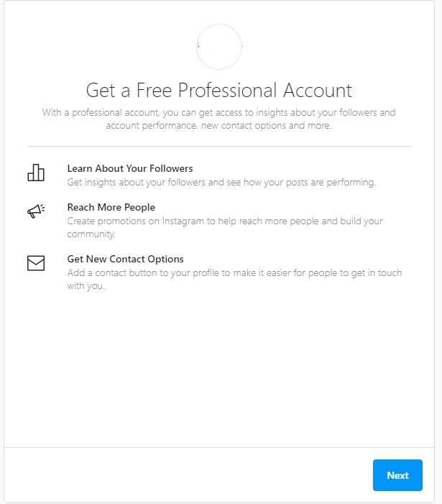Click the divider line below the intro paragraph
Screen dimensions: 442x504
tap(219, 147)
